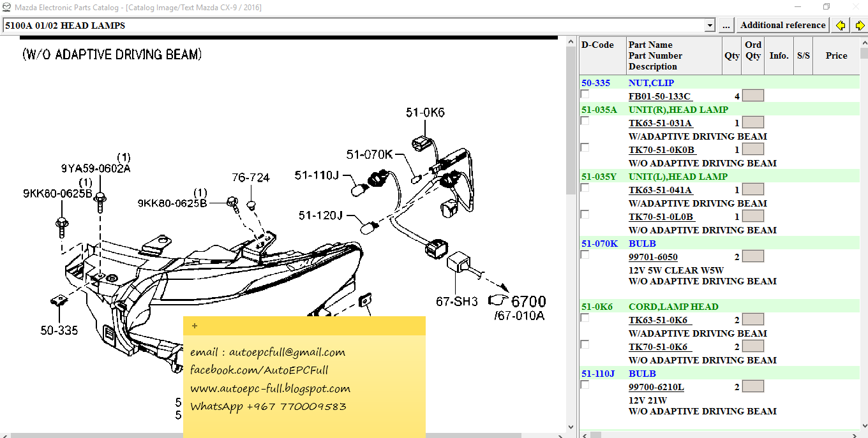This screenshot has height=438, width=868.
Task: Click the diagram scrollbar down arrow
Action: [571, 427]
